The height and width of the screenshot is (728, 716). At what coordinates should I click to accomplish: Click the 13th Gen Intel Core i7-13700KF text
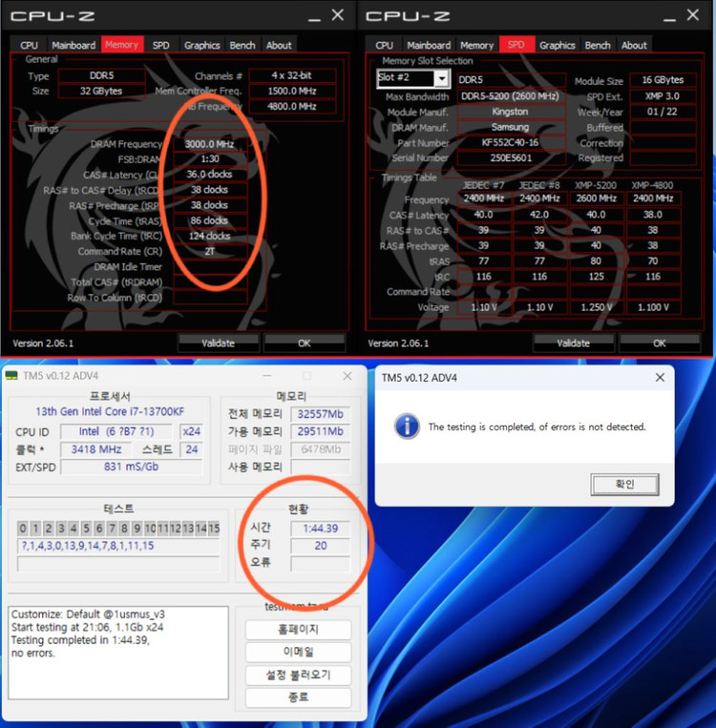(x=110, y=412)
